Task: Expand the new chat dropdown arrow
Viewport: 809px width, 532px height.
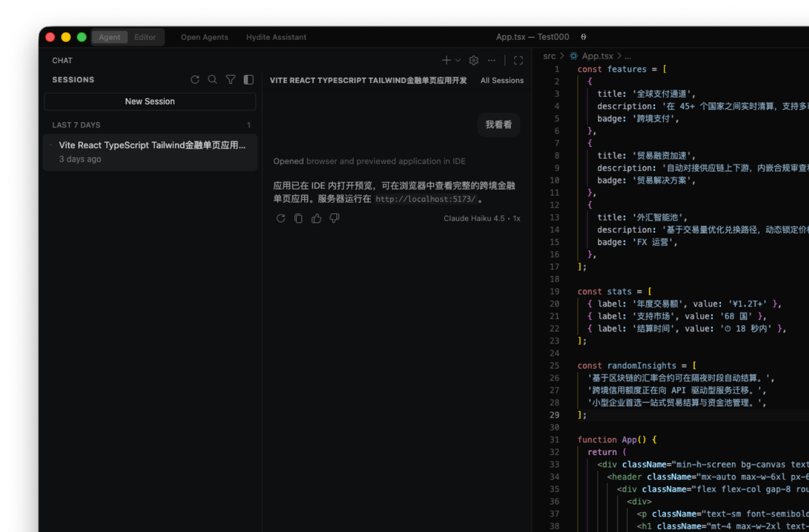Action: (x=458, y=60)
